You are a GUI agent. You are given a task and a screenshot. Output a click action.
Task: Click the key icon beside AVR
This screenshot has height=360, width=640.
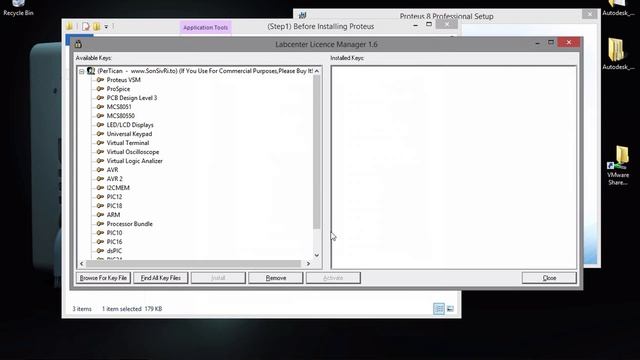click(x=100, y=169)
